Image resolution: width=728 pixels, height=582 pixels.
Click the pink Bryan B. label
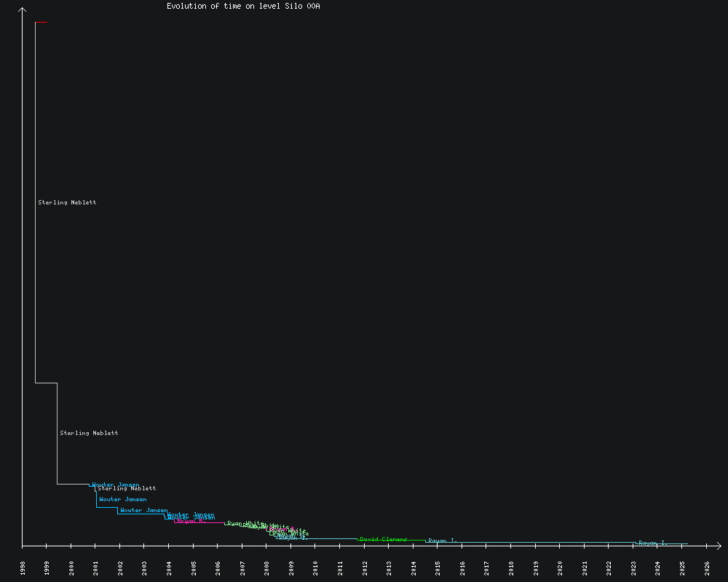point(191,521)
